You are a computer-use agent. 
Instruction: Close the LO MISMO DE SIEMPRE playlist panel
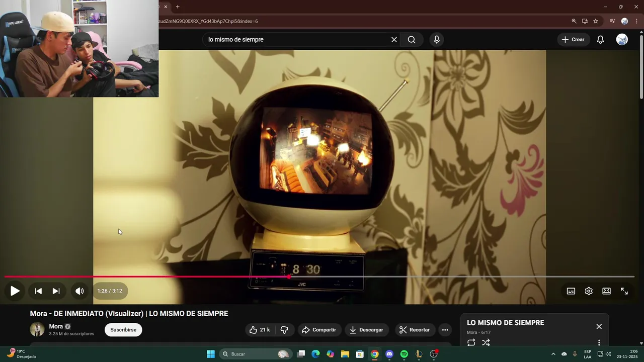pos(599,326)
